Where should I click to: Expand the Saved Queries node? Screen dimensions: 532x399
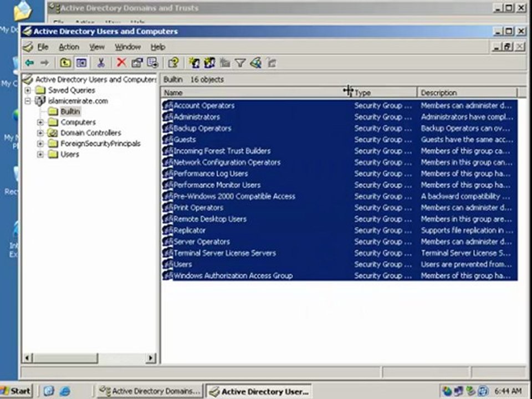tap(28, 90)
